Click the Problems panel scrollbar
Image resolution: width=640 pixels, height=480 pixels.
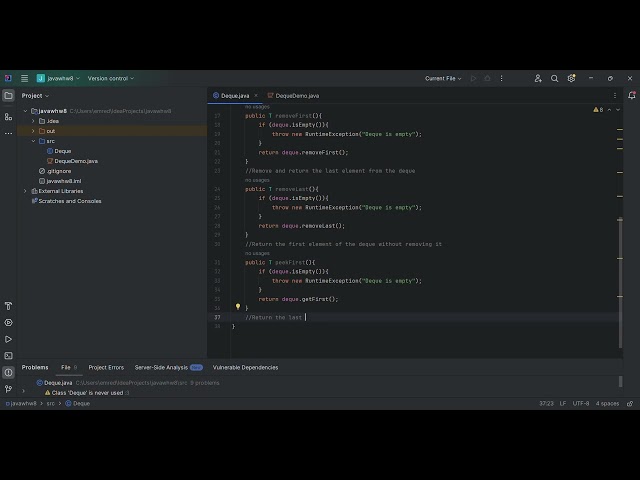tap(620, 382)
